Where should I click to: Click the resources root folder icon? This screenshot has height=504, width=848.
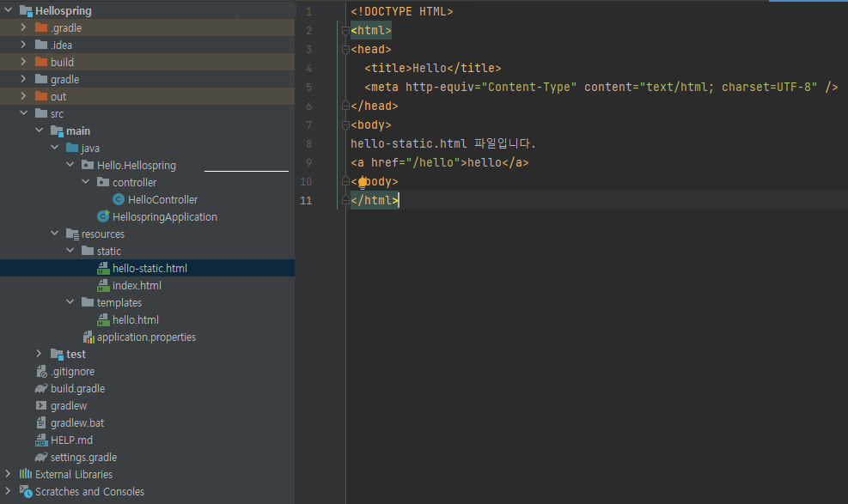tap(72, 234)
